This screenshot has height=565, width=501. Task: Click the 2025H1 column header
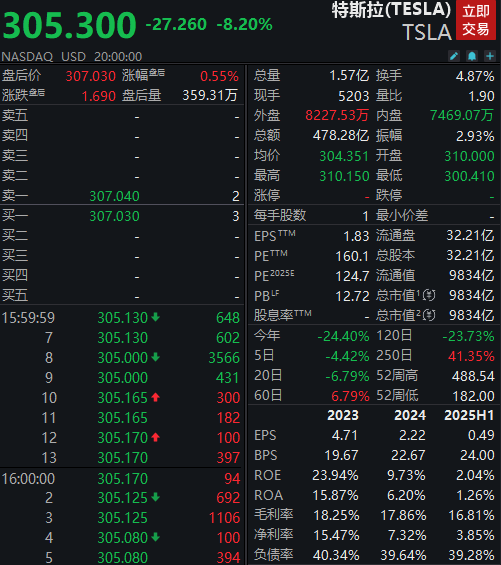pyautogui.click(x=469, y=415)
